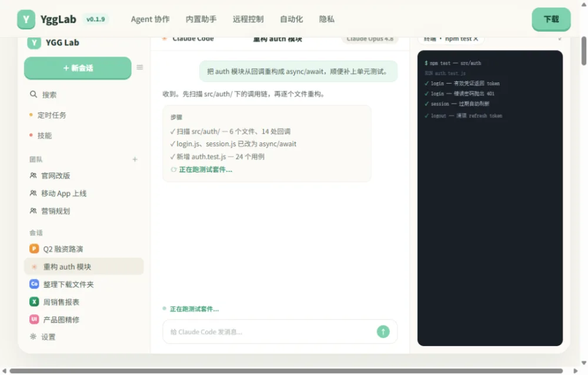Click team icon beside 移动 App 上线
This screenshot has width=588, height=375.
coord(33,193)
